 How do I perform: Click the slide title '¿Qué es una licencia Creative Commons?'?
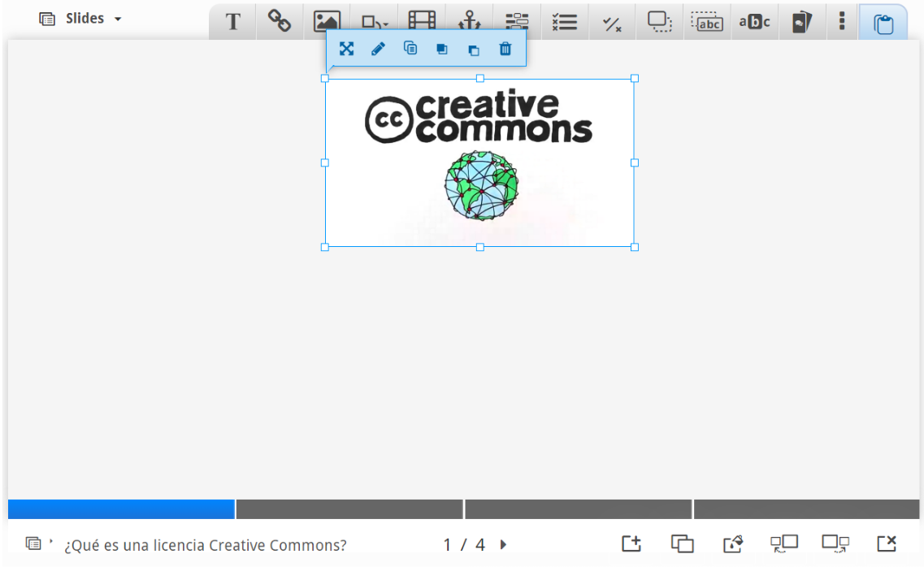pos(205,545)
